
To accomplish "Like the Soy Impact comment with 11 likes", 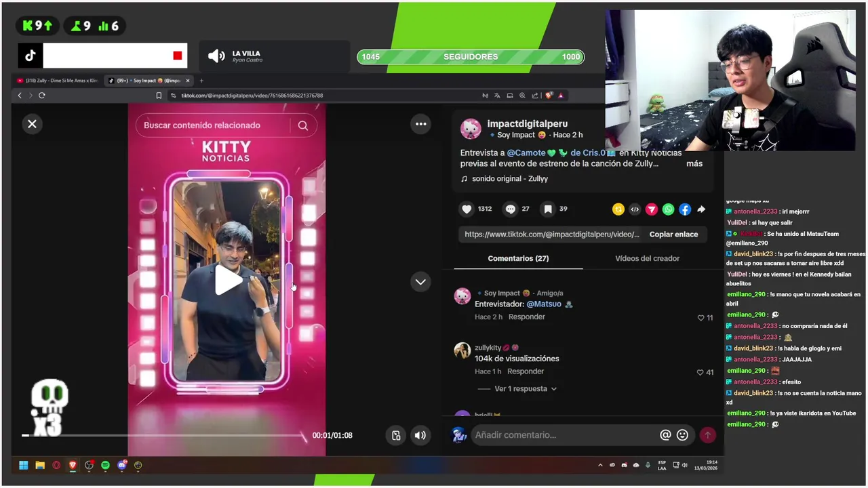I will point(701,318).
